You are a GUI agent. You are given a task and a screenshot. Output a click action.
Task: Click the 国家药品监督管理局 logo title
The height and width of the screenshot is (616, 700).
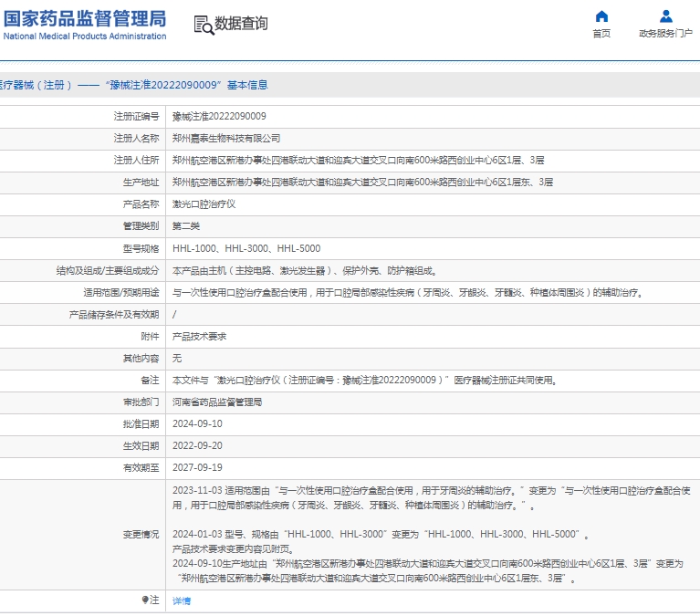(x=85, y=18)
